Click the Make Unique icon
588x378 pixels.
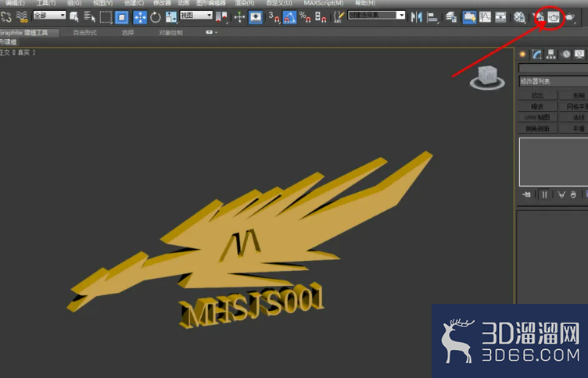click(x=561, y=194)
